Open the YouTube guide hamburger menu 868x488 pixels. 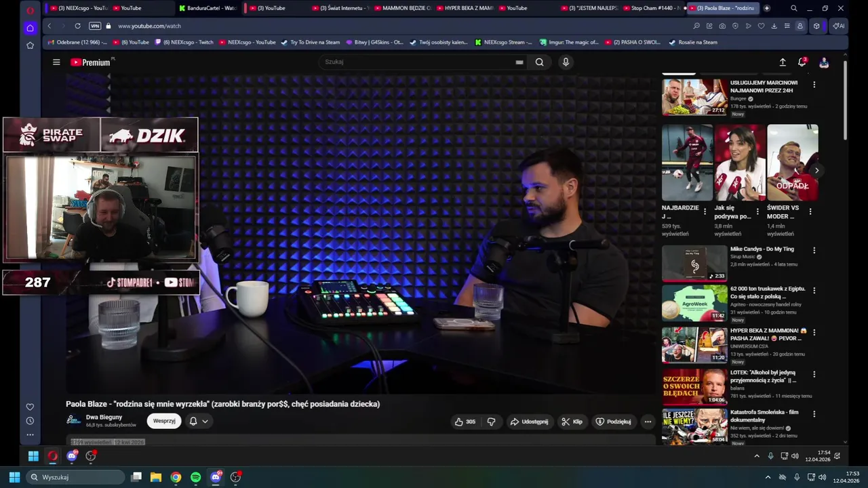tap(56, 62)
